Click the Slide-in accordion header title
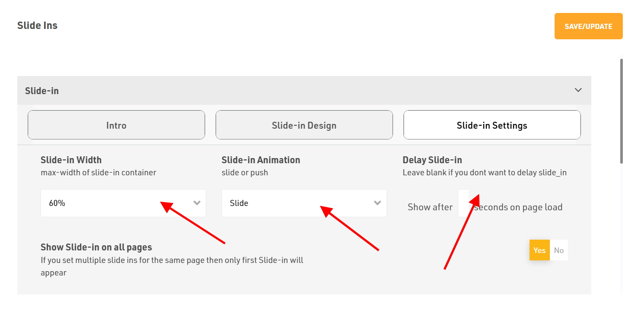 42,91
